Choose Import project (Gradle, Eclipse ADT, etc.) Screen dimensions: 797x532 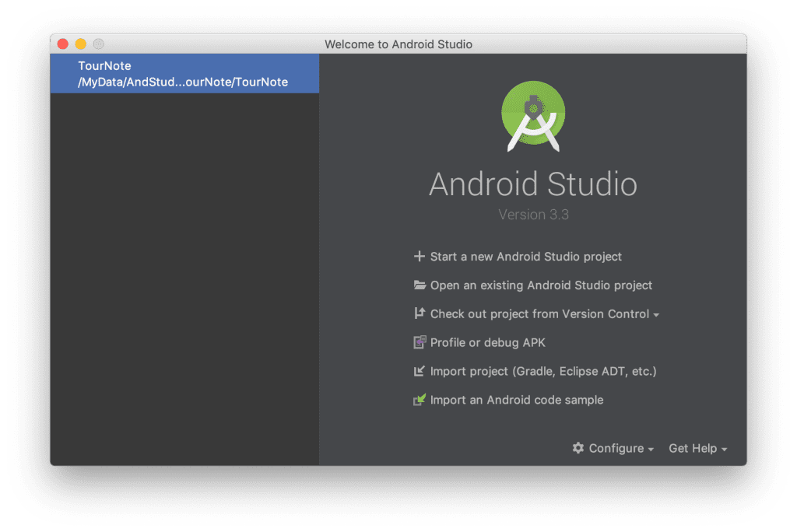tap(542, 372)
